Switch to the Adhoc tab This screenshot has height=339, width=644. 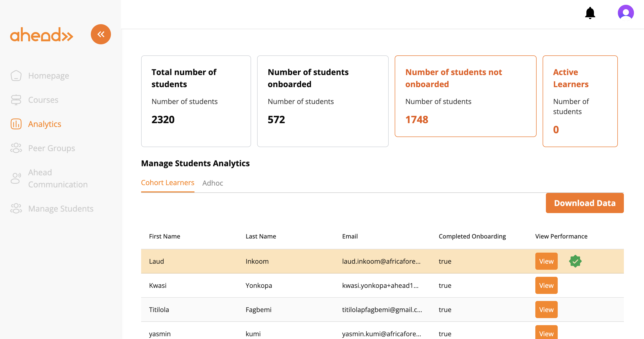(x=213, y=183)
